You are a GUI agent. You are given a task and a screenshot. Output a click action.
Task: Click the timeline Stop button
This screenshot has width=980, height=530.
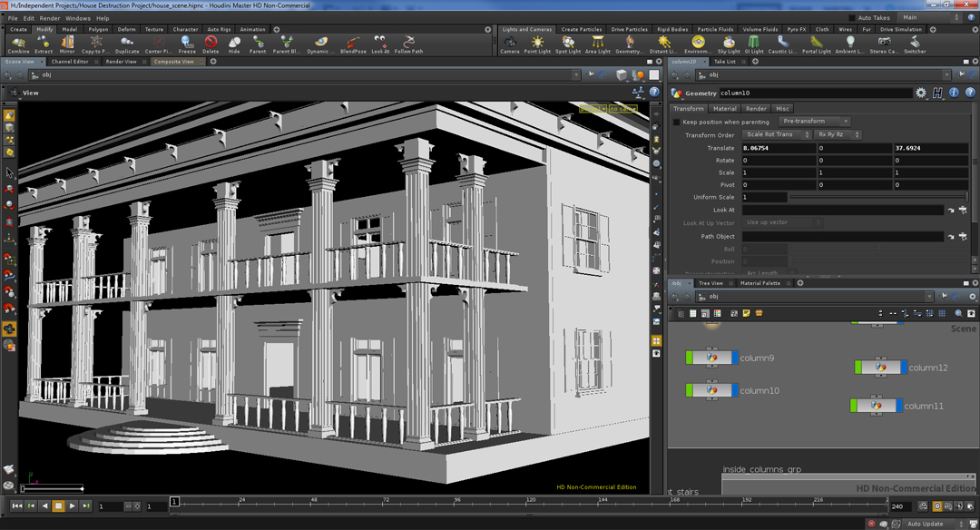(x=58, y=506)
